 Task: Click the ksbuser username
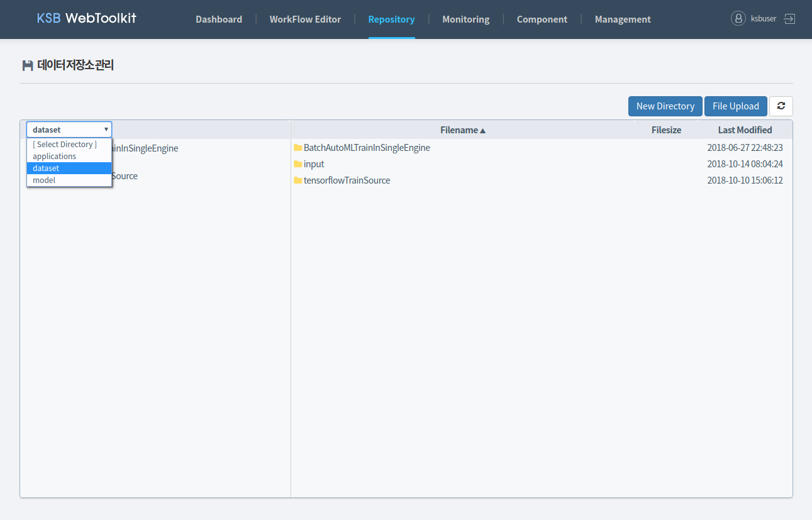pos(764,19)
